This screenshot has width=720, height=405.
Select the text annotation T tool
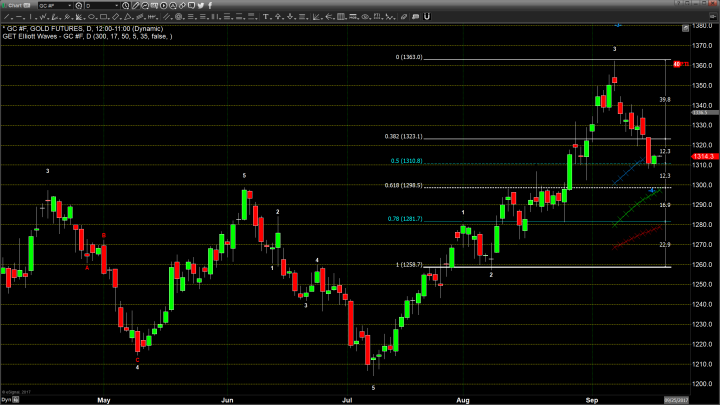click(x=265, y=17)
